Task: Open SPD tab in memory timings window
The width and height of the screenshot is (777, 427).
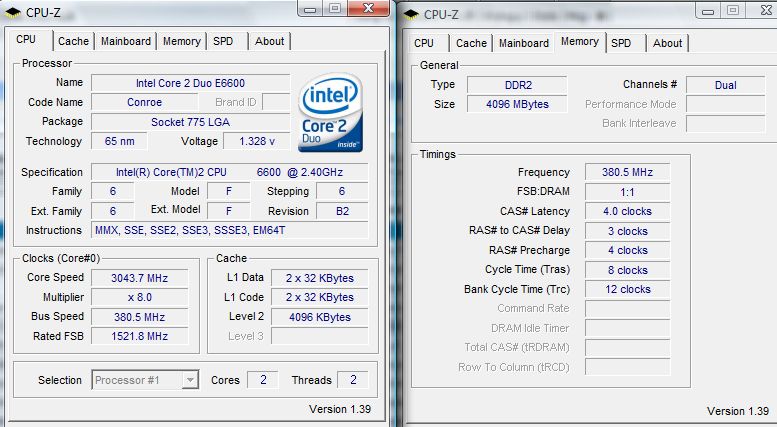Action: (x=621, y=43)
